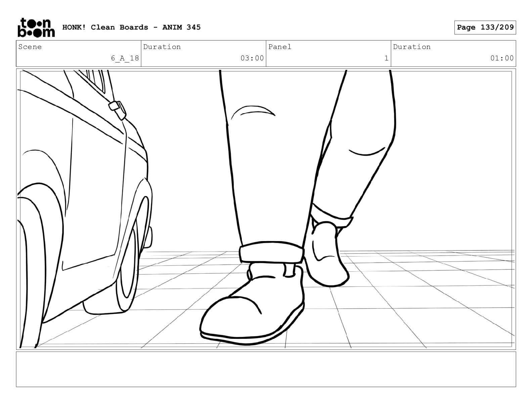
Task: Select the scene duration value 03:00
Action: pos(252,58)
